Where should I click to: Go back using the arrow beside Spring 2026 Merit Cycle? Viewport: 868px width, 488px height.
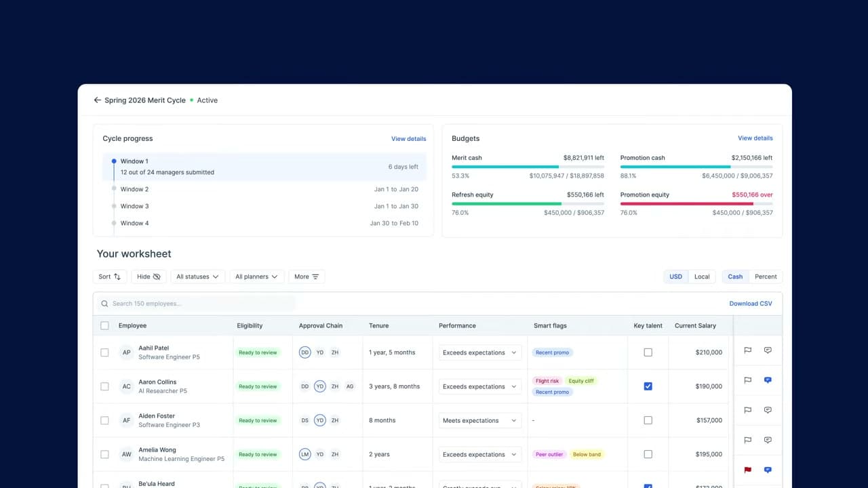coord(98,100)
